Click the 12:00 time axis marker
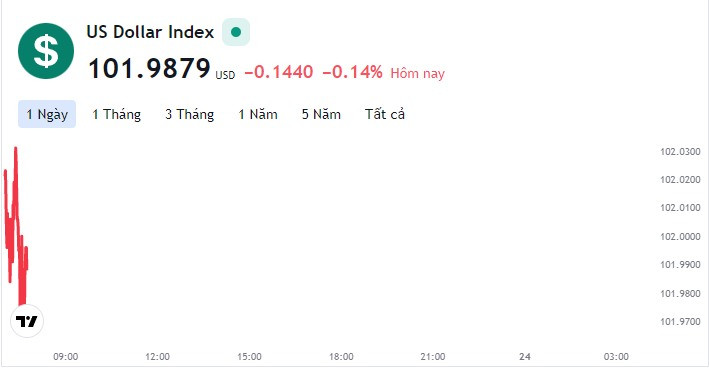Screen dimensions: 709x368 coord(157,357)
